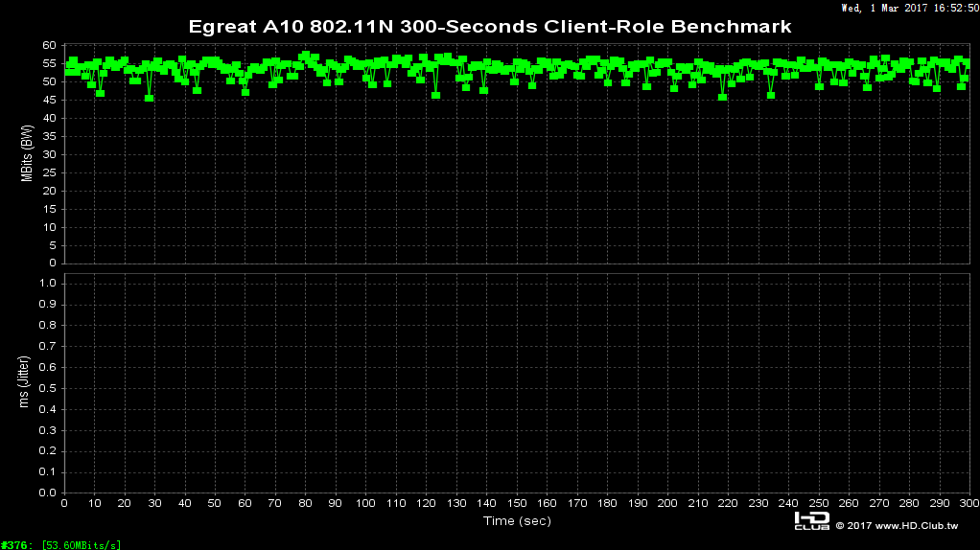
Task: Click the '1.0' jitter axis value
Action: click(48, 284)
